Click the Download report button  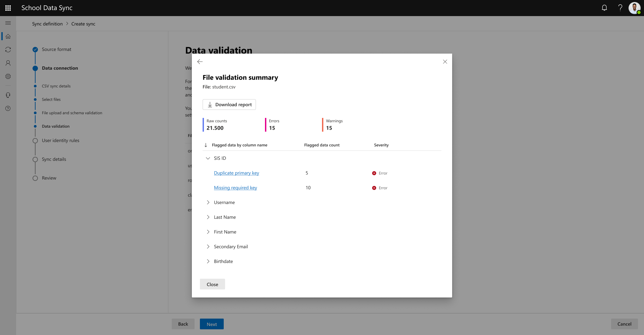point(229,105)
